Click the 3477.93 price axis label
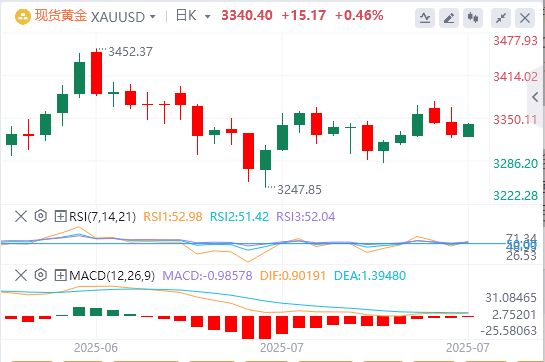 [515, 41]
